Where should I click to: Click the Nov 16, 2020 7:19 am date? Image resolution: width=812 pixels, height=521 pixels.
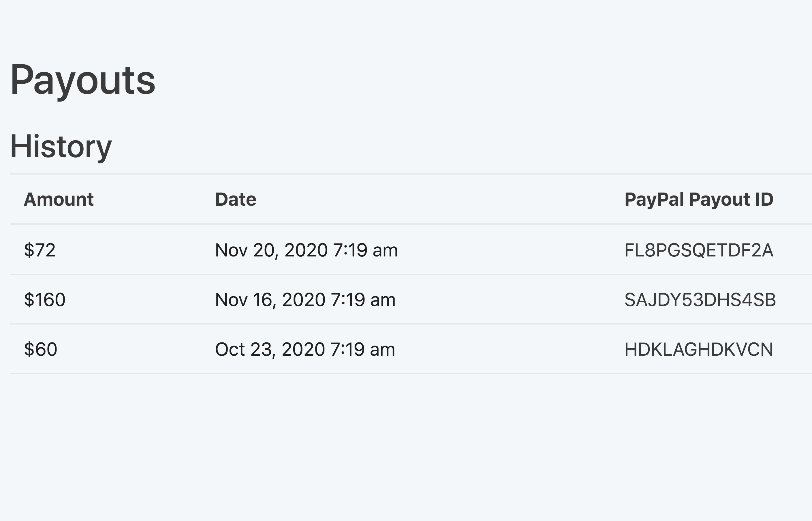point(305,300)
